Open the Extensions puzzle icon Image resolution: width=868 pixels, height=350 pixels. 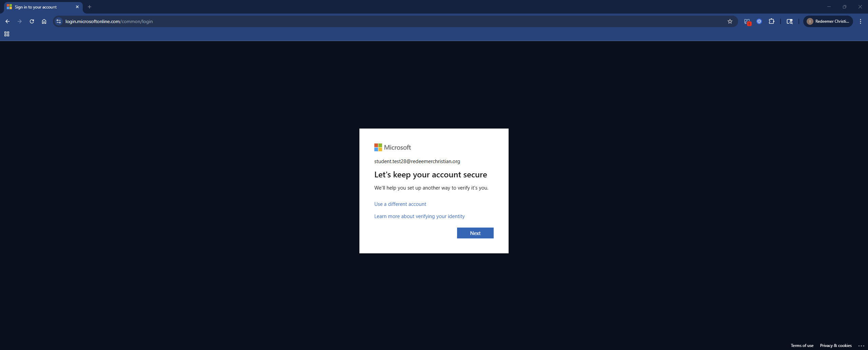[x=772, y=21]
